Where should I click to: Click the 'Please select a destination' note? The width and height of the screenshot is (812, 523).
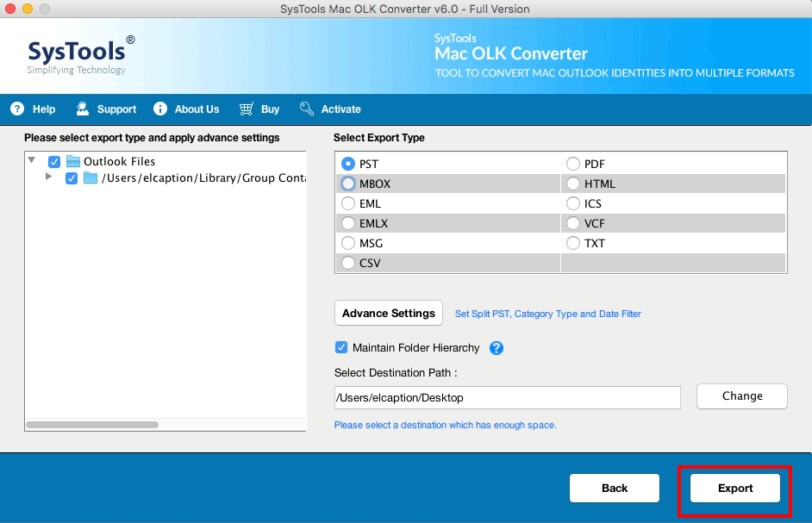coord(446,425)
